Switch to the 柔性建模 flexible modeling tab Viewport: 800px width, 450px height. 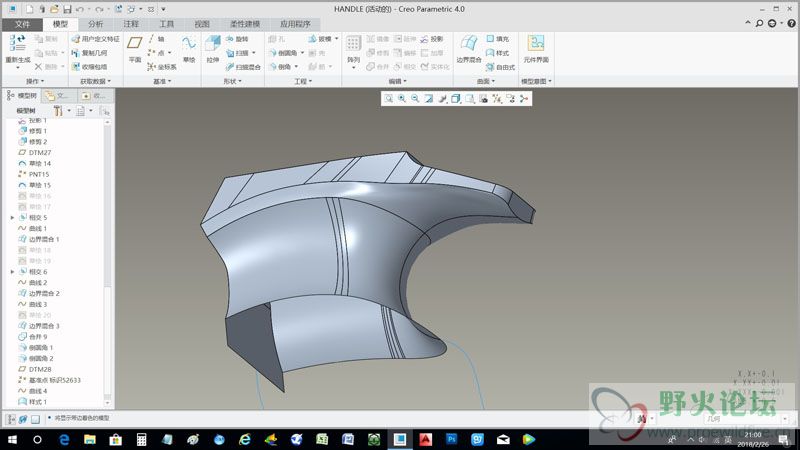pyautogui.click(x=245, y=24)
